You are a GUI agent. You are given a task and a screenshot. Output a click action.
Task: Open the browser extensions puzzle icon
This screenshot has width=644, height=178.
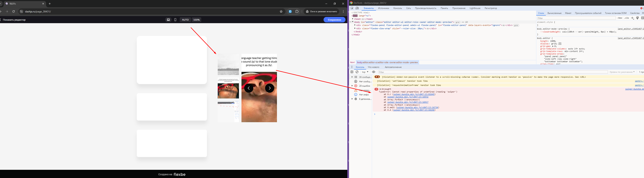297,11
